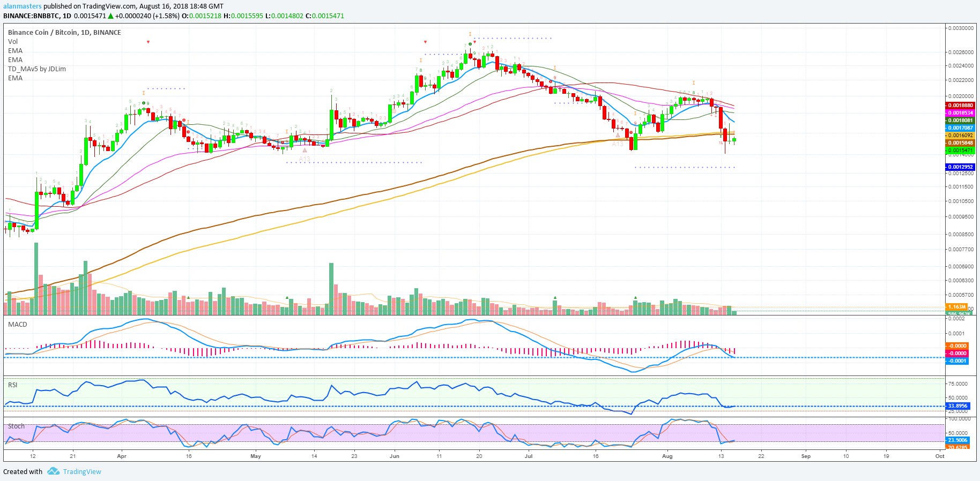Image resolution: width=980 pixels, height=481 pixels.
Task: Click the blue MACD value label -0.0001
Action: 957,361
